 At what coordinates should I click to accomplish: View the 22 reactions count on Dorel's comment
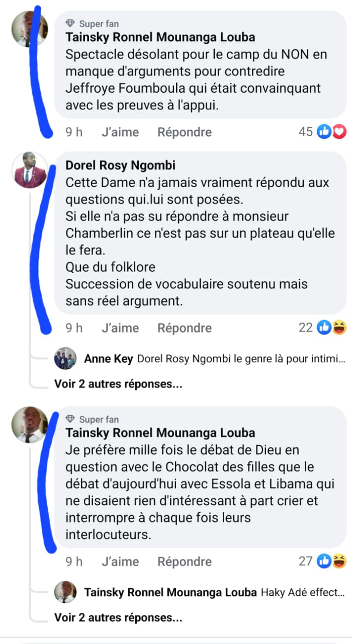[x=306, y=328]
